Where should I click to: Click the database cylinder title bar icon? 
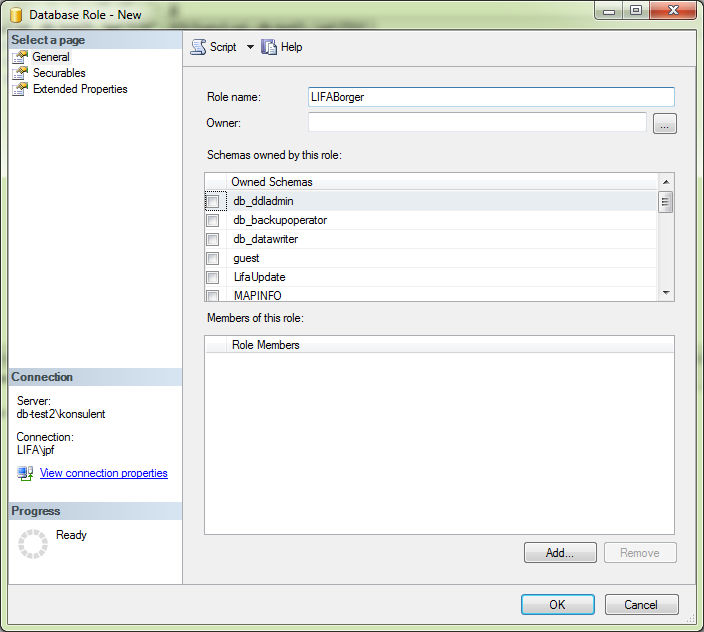coord(15,14)
